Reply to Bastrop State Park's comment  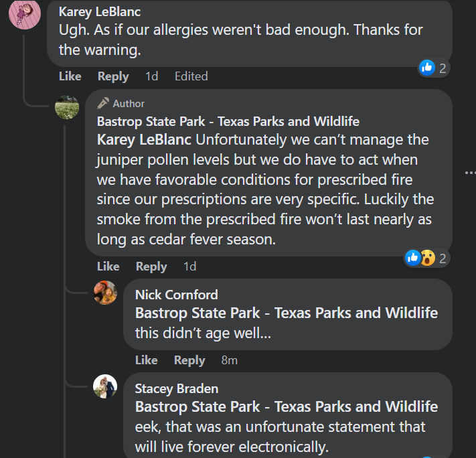151,266
